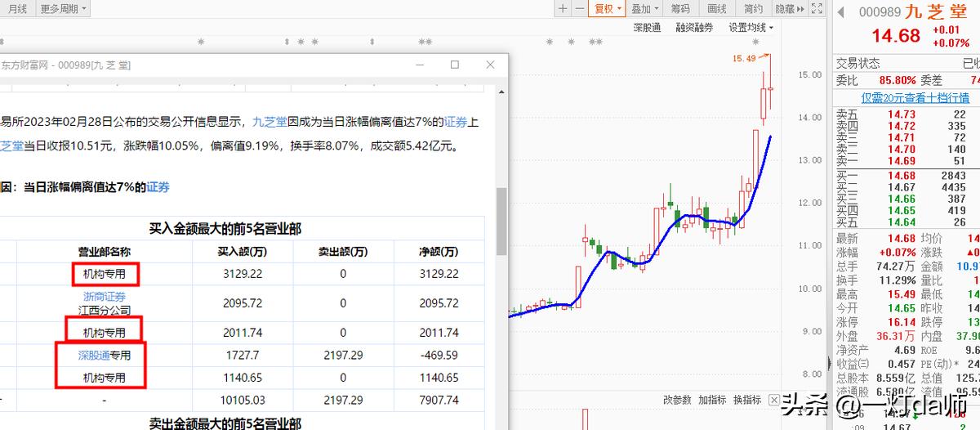
Task: Click the 融资融券 label
Action: pos(694,27)
